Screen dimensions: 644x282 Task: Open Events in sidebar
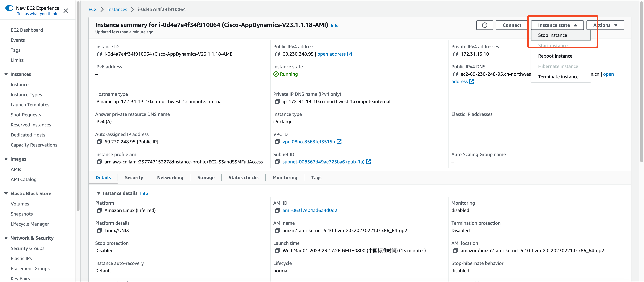tap(17, 40)
